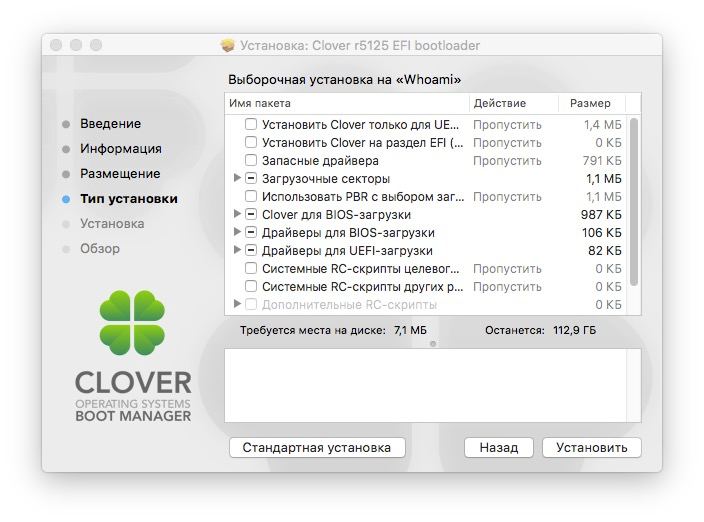
Task: Select row text 'Запасные драйвера'
Action: [x=320, y=161]
